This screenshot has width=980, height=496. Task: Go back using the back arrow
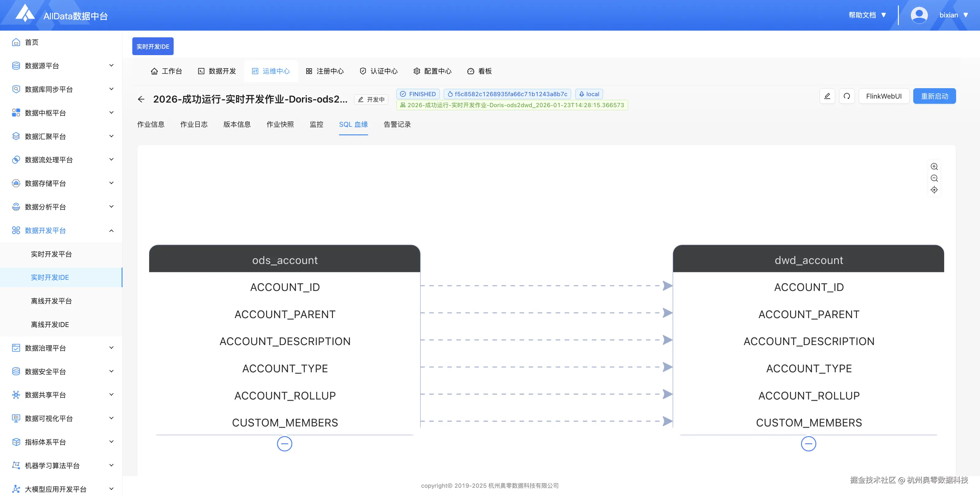pyautogui.click(x=141, y=99)
